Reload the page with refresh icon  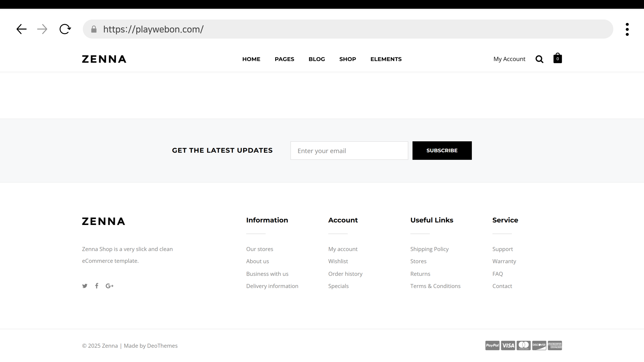click(x=65, y=29)
